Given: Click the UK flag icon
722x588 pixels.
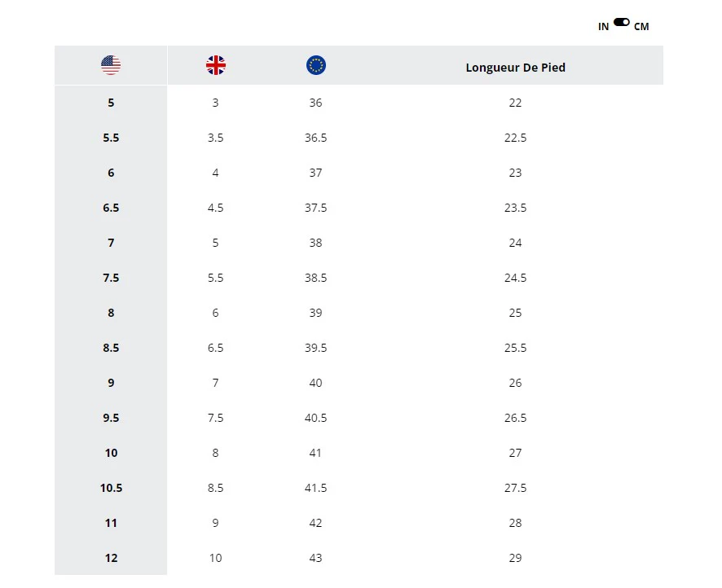Looking at the screenshot, I should pyautogui.click(x=216, y=65).
